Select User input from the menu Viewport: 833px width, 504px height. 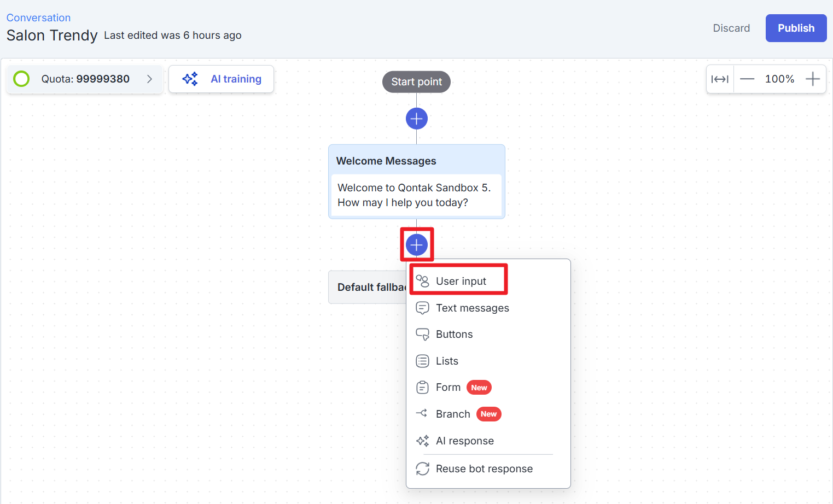(461, 281)
